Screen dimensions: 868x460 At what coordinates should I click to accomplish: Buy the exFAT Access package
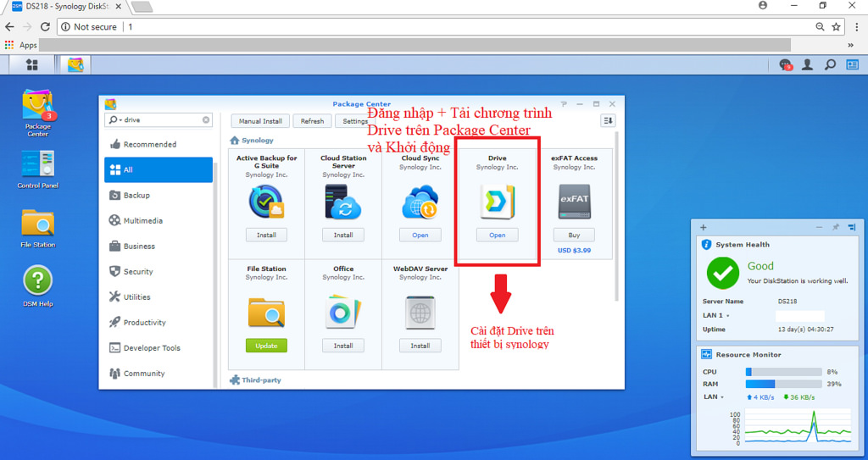click(x=574, y=235)
